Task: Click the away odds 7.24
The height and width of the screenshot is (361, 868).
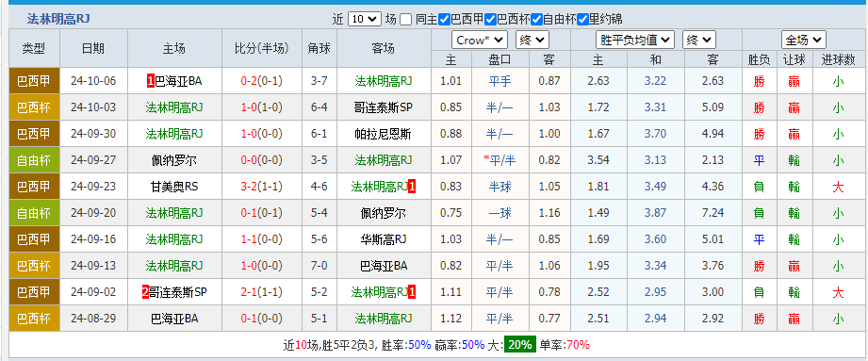Action: coord(712,213)
